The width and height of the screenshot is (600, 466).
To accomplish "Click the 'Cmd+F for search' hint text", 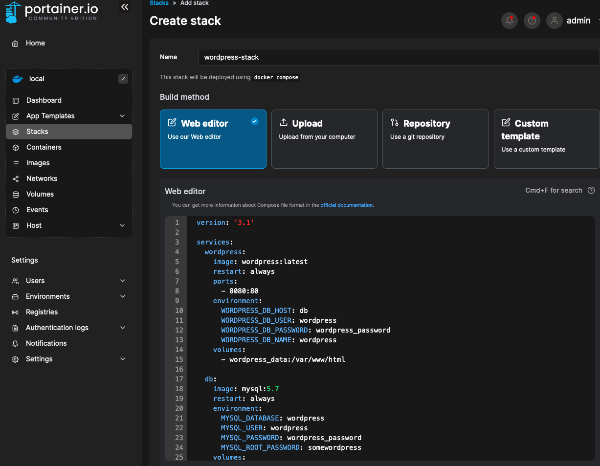I will 553,191.
